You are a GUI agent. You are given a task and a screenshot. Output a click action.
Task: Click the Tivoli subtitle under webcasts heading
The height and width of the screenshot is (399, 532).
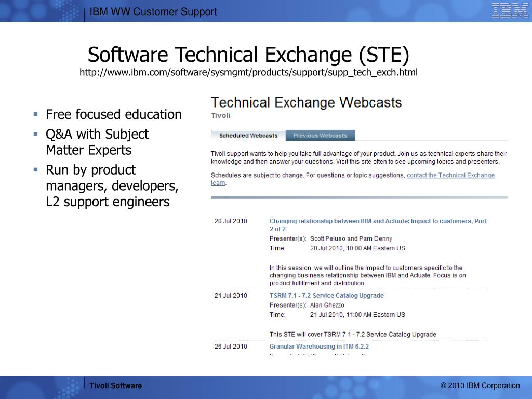[220, 115]
